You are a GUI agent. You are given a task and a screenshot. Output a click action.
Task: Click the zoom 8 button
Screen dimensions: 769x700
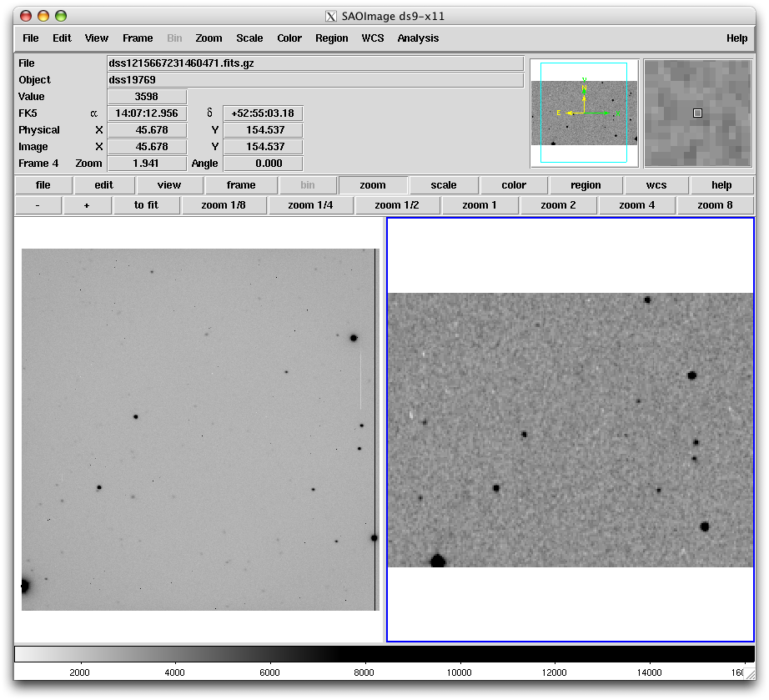715,205
